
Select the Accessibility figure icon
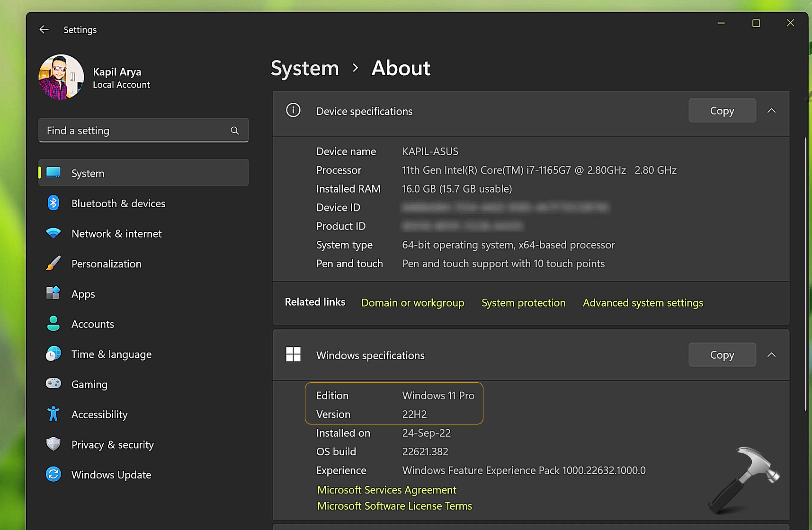[x=53, y=414]
